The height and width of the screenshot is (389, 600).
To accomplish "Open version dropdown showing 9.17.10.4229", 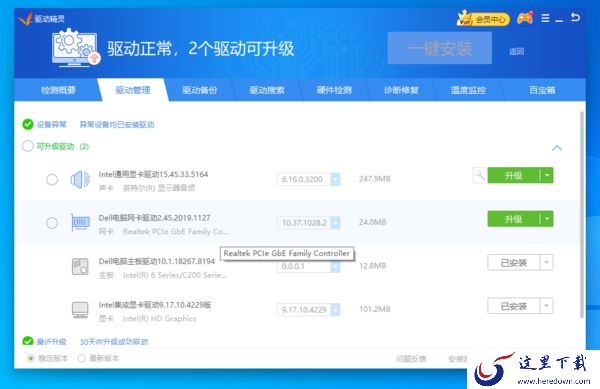I will pos(335,309).
